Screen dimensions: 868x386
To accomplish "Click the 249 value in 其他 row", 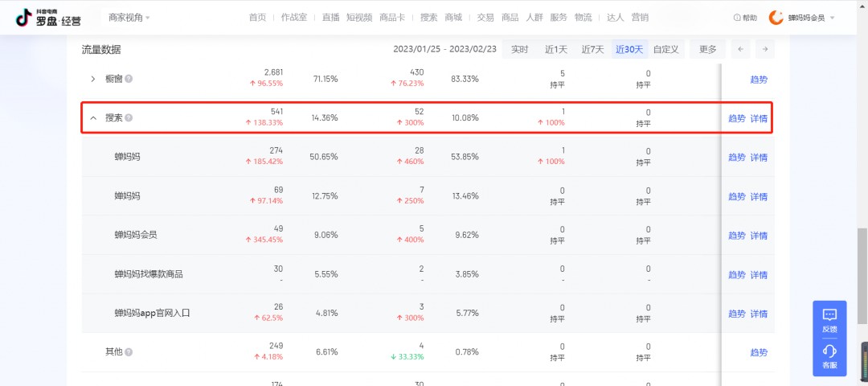I will pyautogui.click(x=276, y=346).
